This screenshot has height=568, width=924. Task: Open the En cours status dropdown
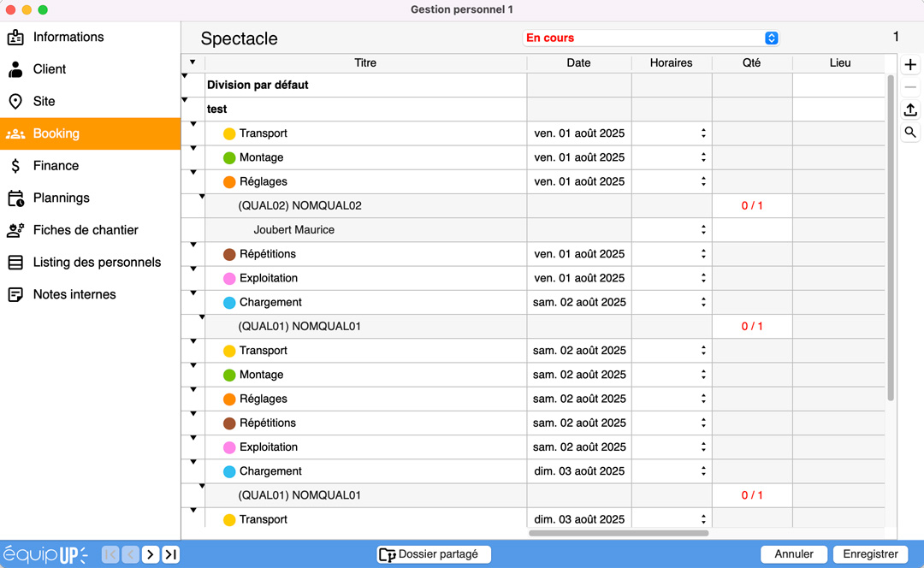pos(771,38)
